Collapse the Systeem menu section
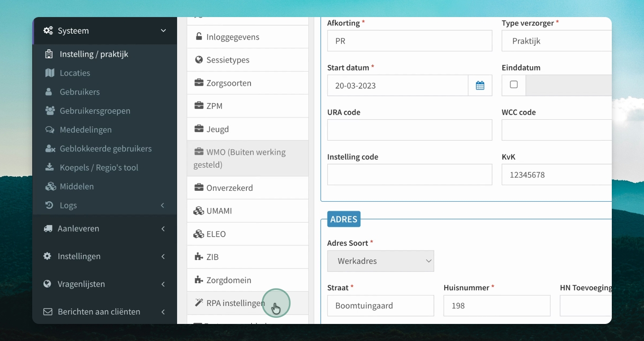 coord(163,31)
